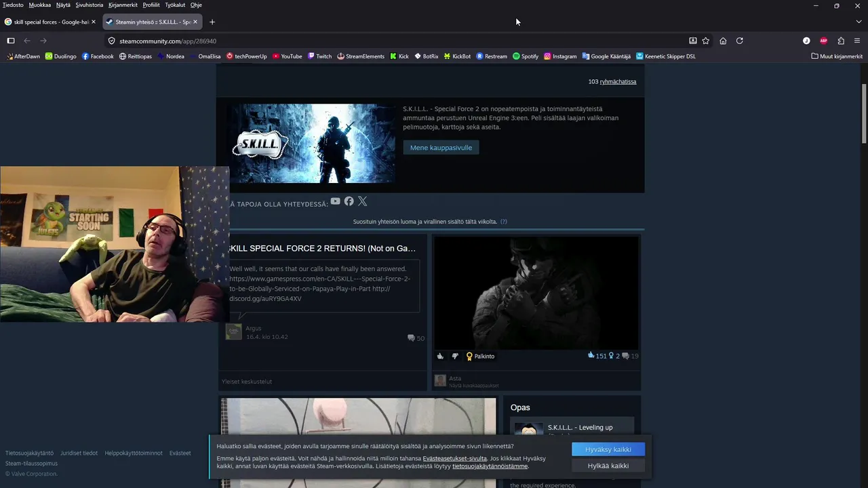Click the site info shield icon in the address bar
Screen dimensions: 868x488
click(112, 41)
